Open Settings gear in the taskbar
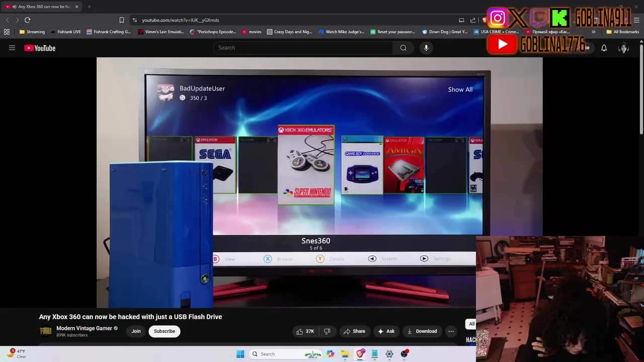 [x=389, y=354]
